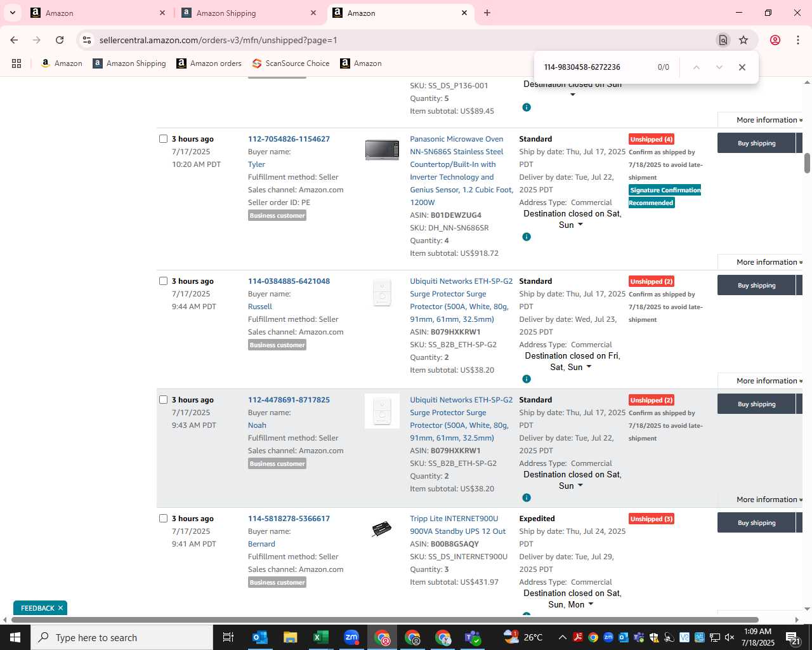Image resolution: width=812 pixels, height=650 pixels.
Task: Jump to the previous find result
Action: click(696, 67)
